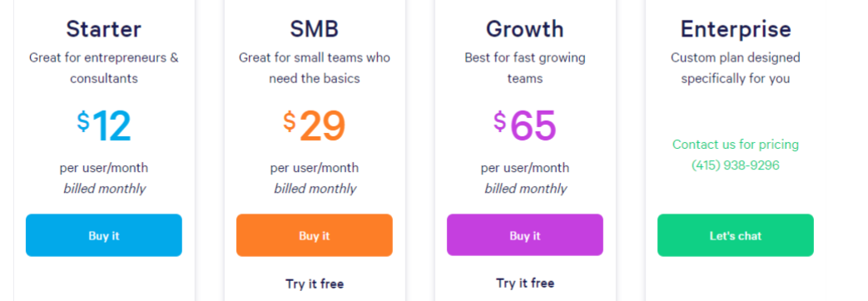Select the Growth plan heading

[525, 29]
